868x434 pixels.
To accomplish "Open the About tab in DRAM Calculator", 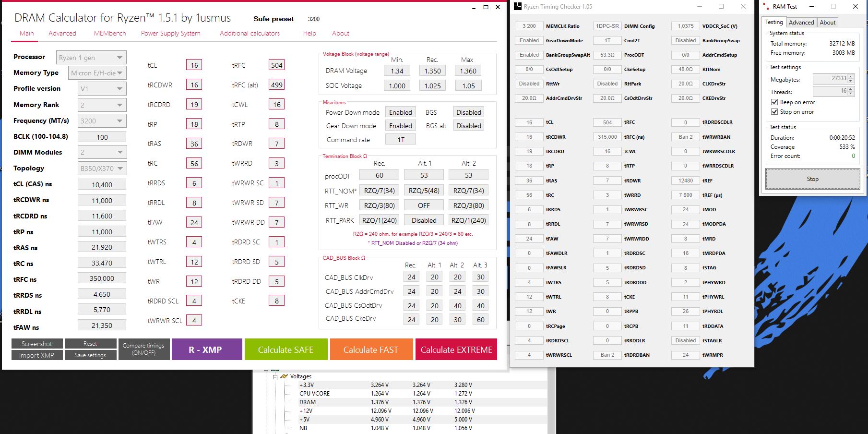I will pyautogui.click(x=341, y=33).
